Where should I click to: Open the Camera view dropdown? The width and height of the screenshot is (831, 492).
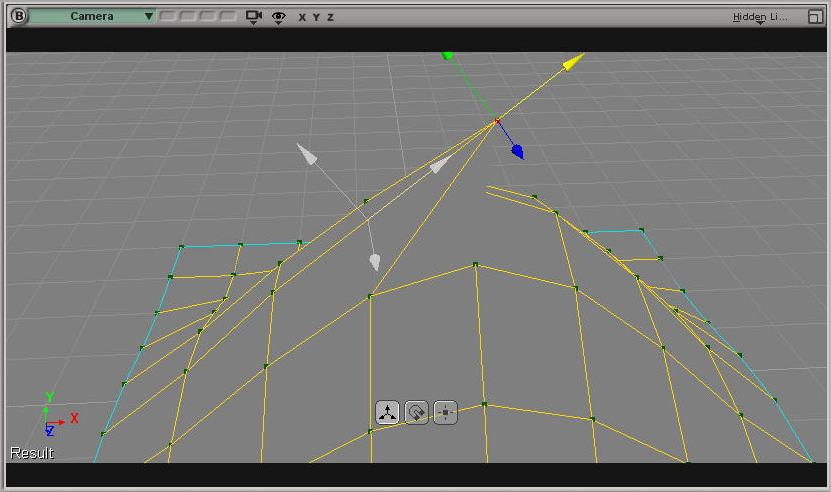tap(92, 16)
